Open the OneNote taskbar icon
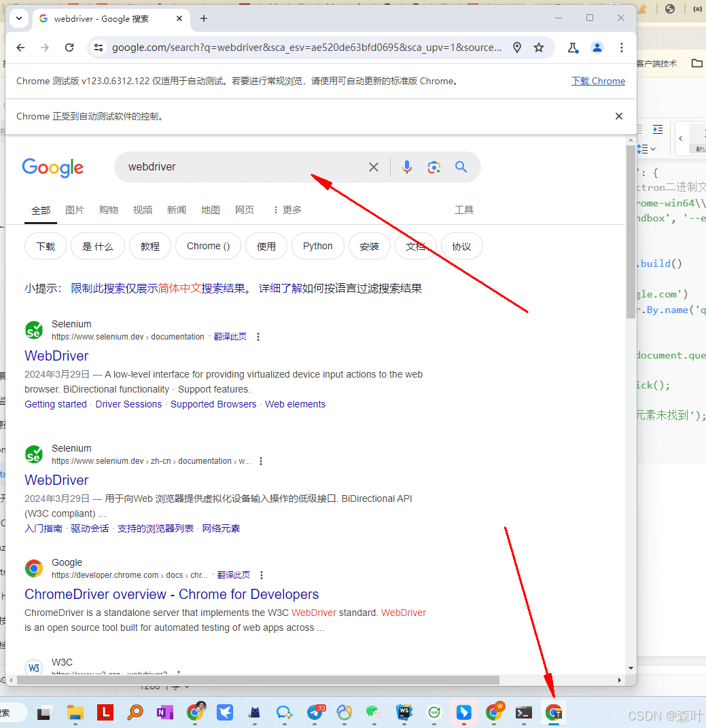This screenshot has width=706, height=728. click(165, 712)
